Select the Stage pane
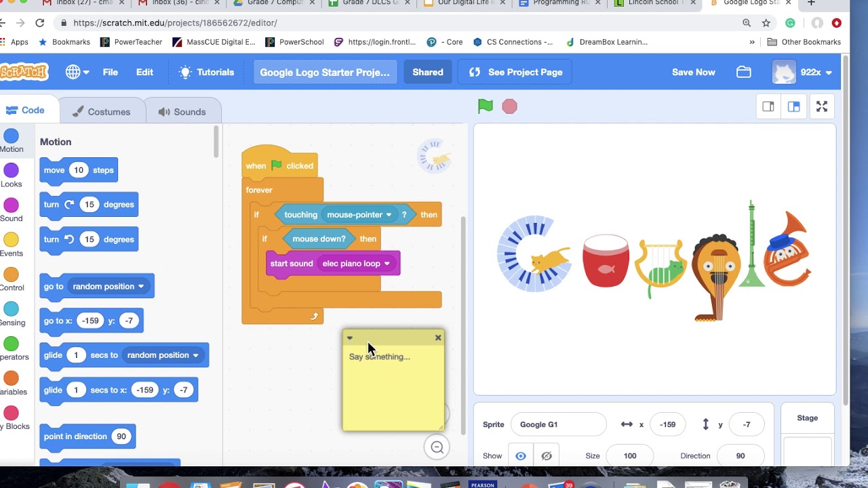Screen dimensions: 868x488 click(808, 434)
